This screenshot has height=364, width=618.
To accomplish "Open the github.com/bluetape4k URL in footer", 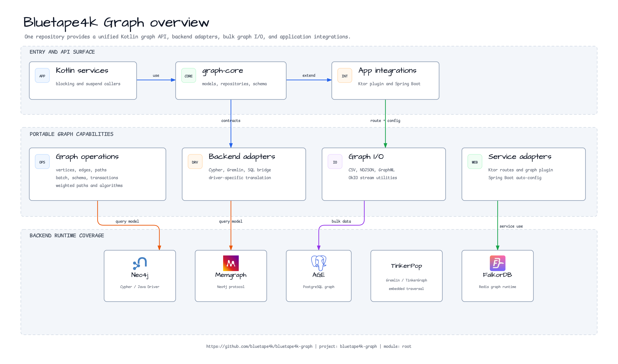I will click(x=259, y=346).
